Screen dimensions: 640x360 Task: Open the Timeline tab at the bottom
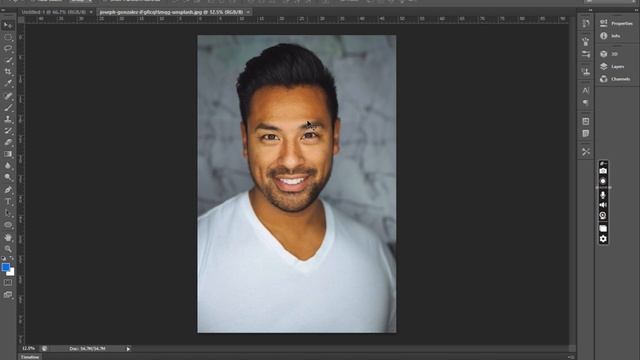click(30, 357)
